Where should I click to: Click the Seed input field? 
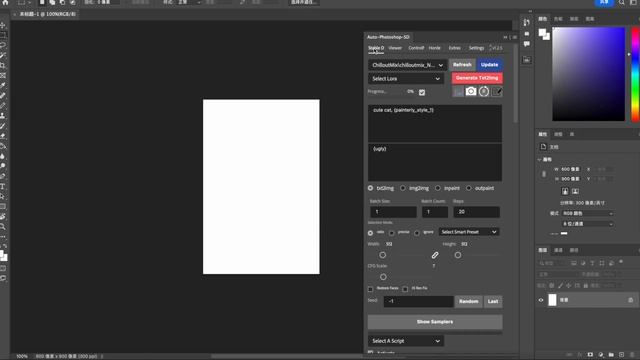418,302
